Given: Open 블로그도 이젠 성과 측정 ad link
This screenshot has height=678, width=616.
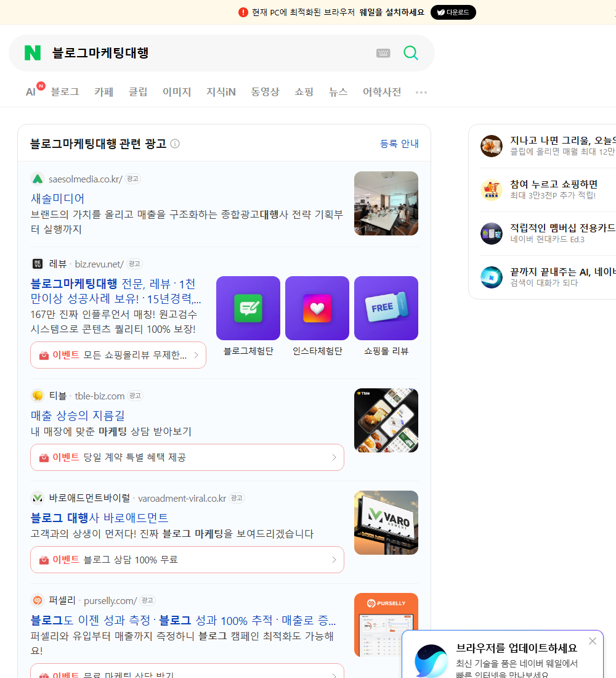Looking at the screenshot, I should pyautogui.click(x=184, y=620).
